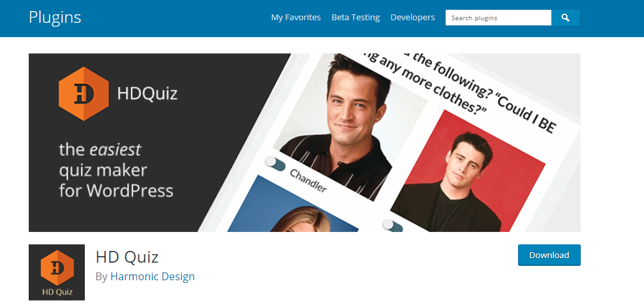The height and width of the screenshot is (305, 644).
Task: Click the Plugins header title
Action: [x=55, y=18]
